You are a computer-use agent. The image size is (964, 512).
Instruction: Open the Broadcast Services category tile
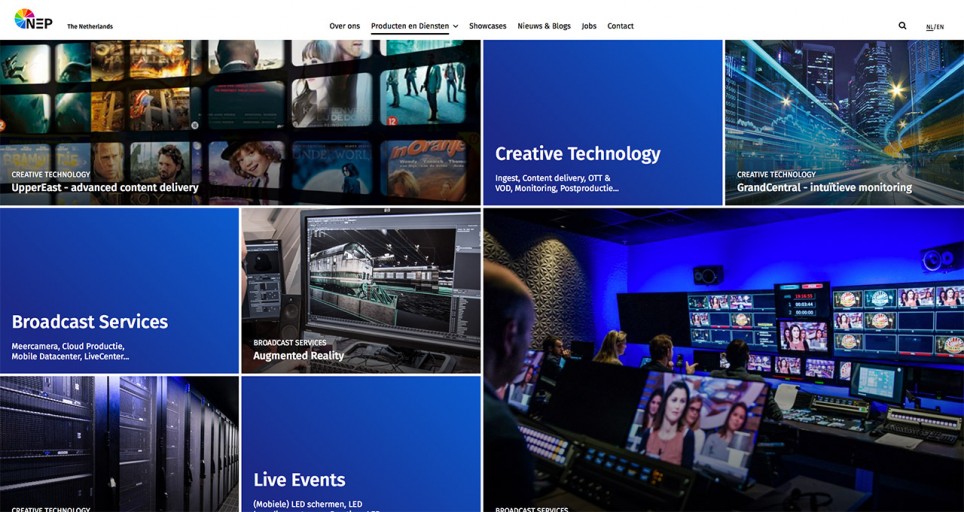click(x=119, y=290)
